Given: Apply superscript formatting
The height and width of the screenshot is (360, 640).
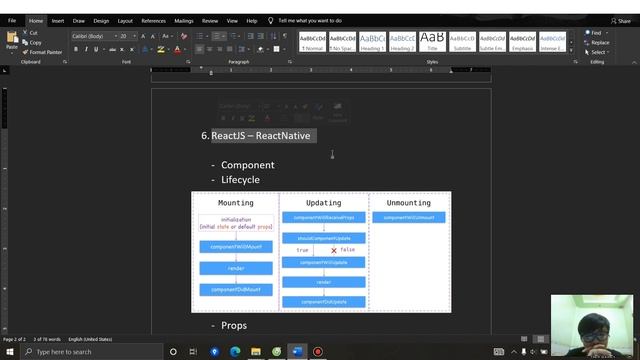Looking at the screenshot, I should [131, 49].
